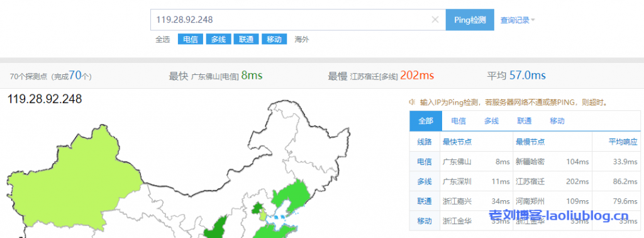The image size is (644, 238).
Task: Click the 新疆哈密 slowest node cell
Action: click(530, 162)
